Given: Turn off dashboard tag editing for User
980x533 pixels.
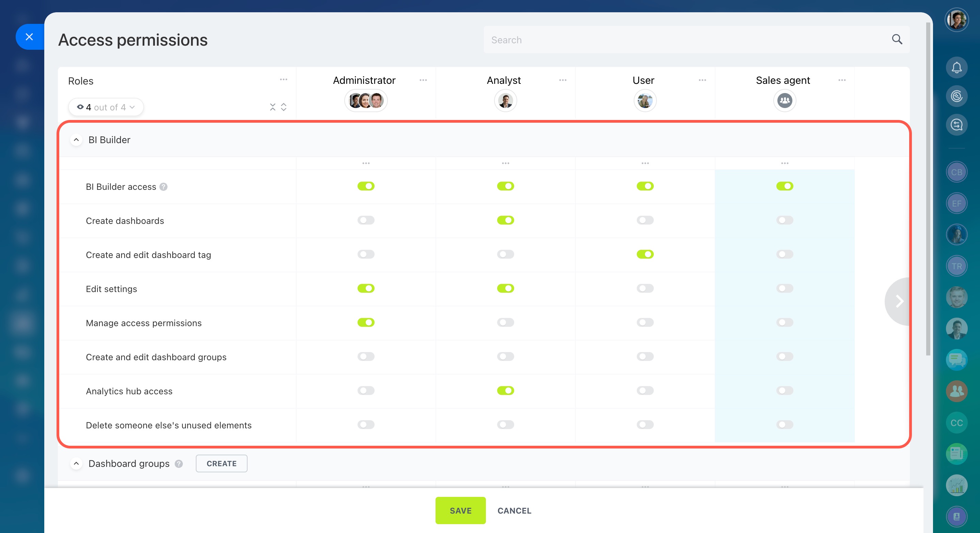Looking at the screenshot, I should [x=645, y=254].
